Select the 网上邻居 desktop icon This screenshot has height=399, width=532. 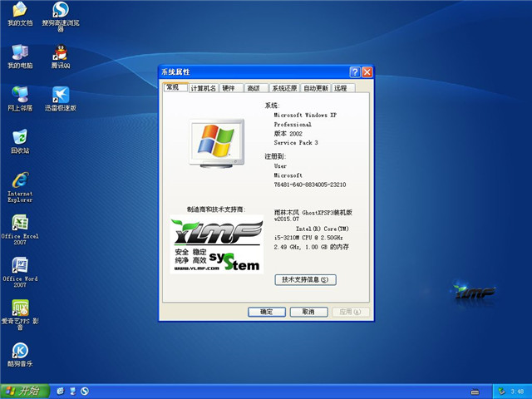(x=20, y=99)
